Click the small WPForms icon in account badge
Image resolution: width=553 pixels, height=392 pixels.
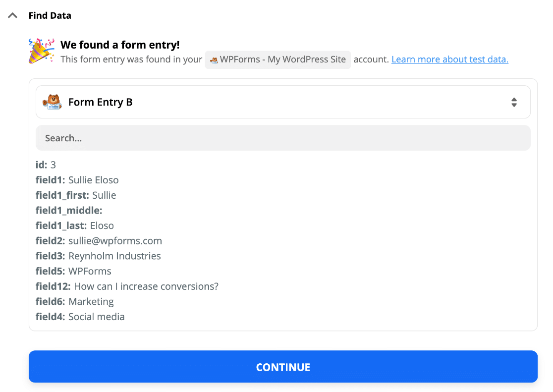[214, 60]
